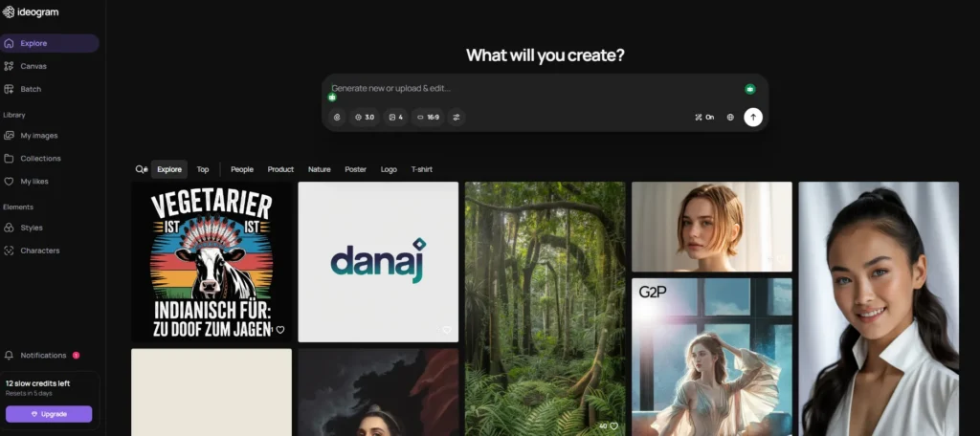Open My likes in the sidebar
Screen dimensions: 980x436
(x=34, y=181)
